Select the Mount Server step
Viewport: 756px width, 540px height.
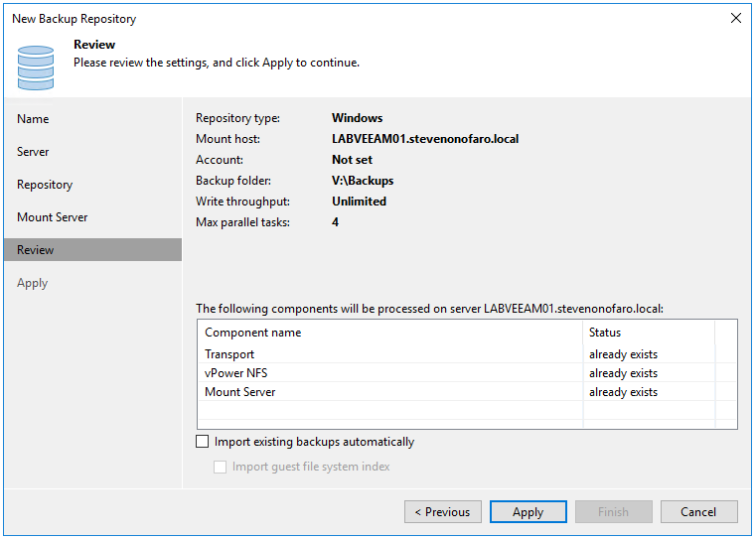pyautogui.click(x=53, y=217)
